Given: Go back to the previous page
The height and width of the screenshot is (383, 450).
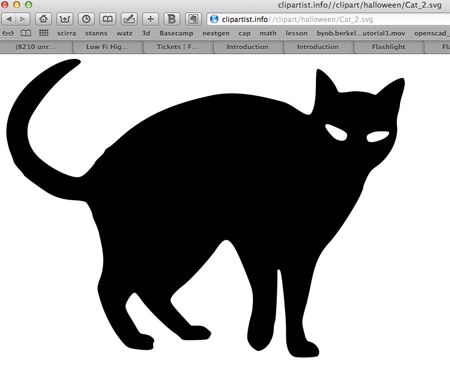Looking at the screenshot, I should (9, 19).
